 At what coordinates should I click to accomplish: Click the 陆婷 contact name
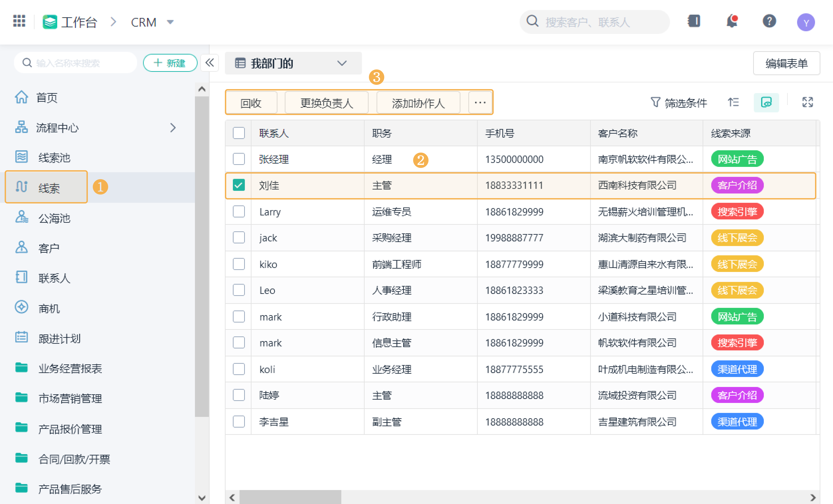point(269,395)
